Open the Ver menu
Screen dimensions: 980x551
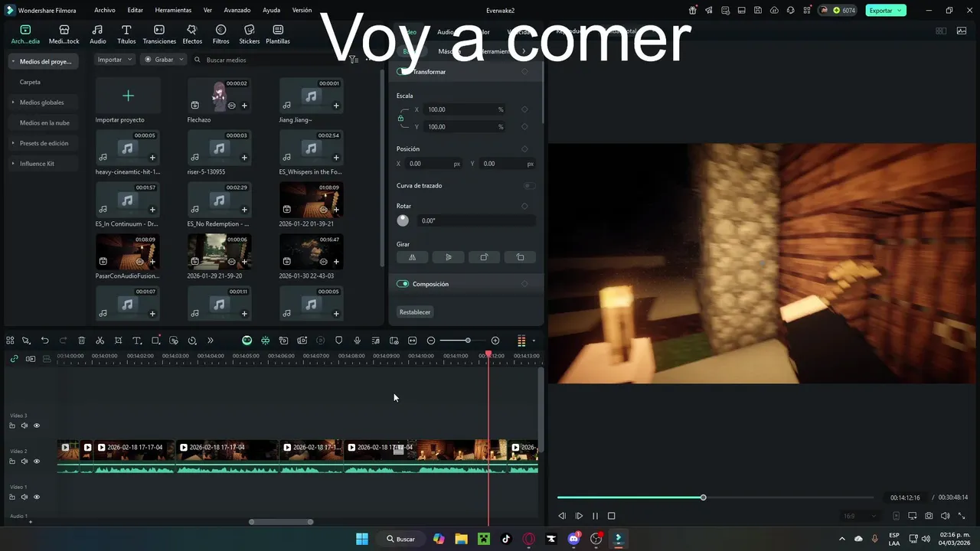[207, 11]
